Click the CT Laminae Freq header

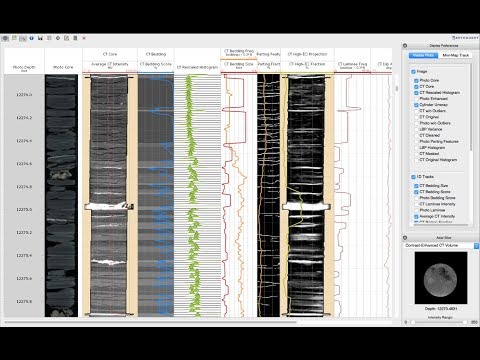click(352, 65)
